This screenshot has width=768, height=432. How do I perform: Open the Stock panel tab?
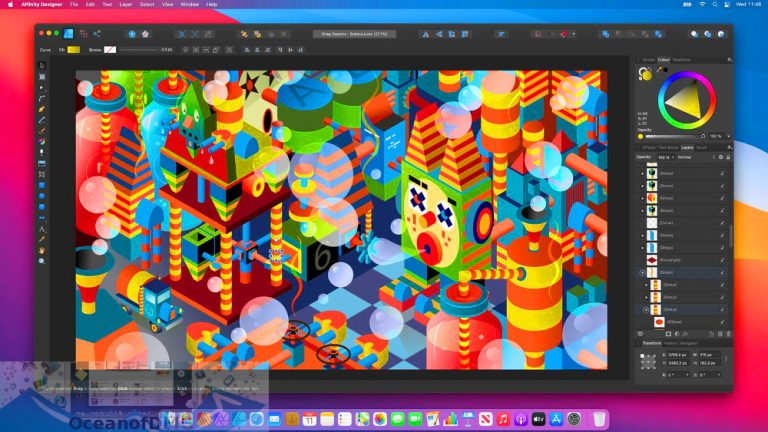click(x=702, y=147)
